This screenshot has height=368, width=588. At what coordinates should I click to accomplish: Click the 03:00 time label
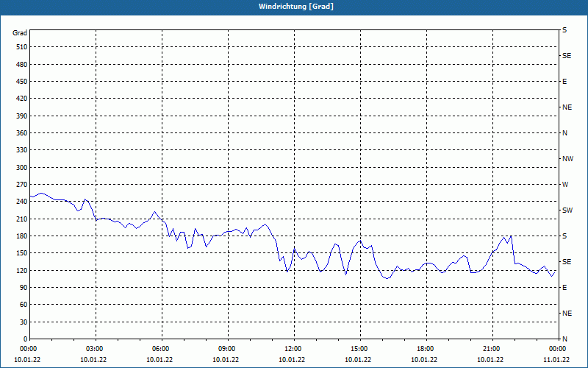coord(96,349)
